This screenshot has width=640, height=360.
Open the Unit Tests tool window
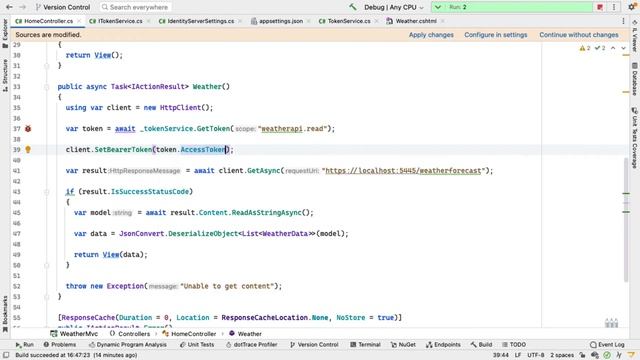pos(197,344)
